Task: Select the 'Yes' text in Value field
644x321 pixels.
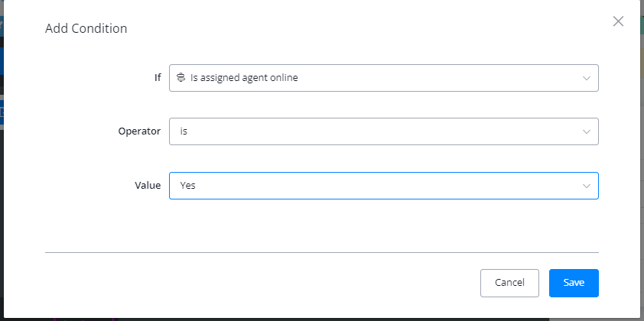Action: click(188, 186)
